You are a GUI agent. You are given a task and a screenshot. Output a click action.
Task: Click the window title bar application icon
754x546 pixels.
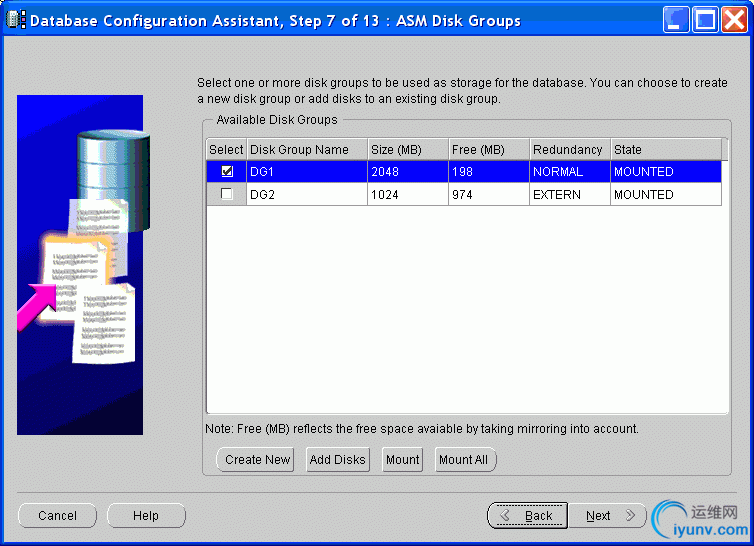(15, 20)
